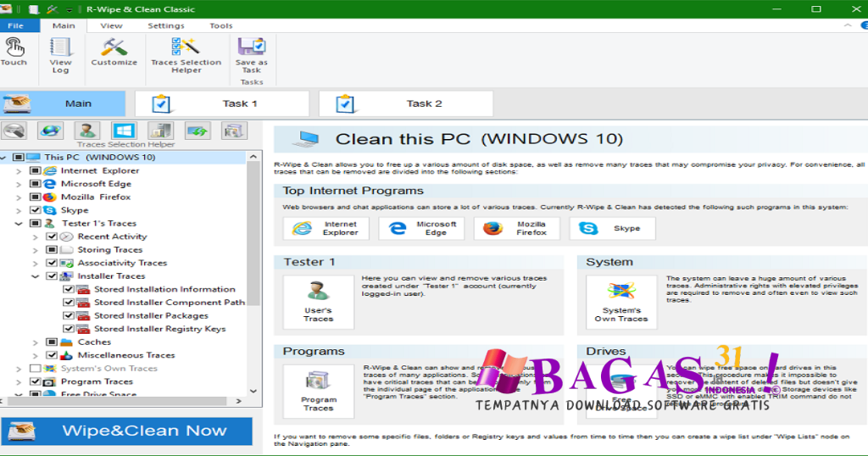
Task: Select Storing Traces tree row
Action: tap(109, 249)
